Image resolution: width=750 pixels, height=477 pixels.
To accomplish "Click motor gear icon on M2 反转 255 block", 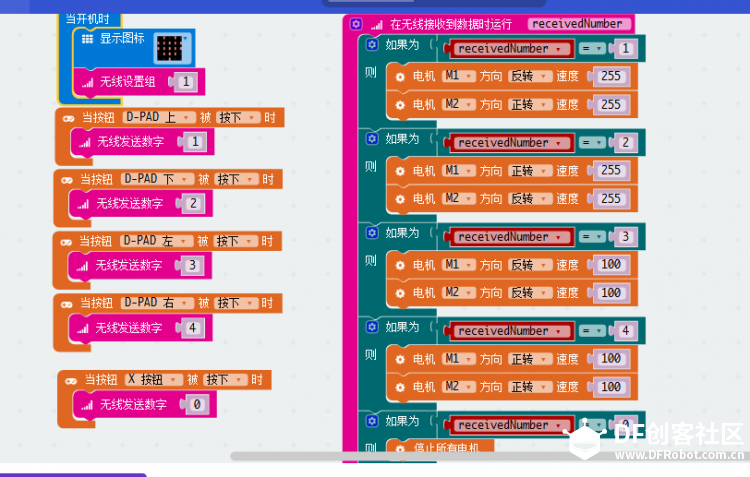I will [400, 200].
